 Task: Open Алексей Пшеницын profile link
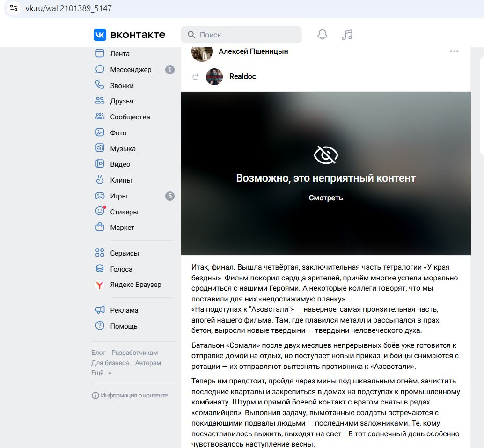tap(253, 51)
